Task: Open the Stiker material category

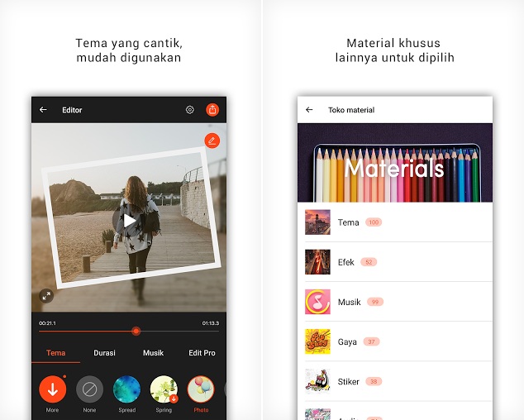Action: pyautogui.click(x=395, y=381)
